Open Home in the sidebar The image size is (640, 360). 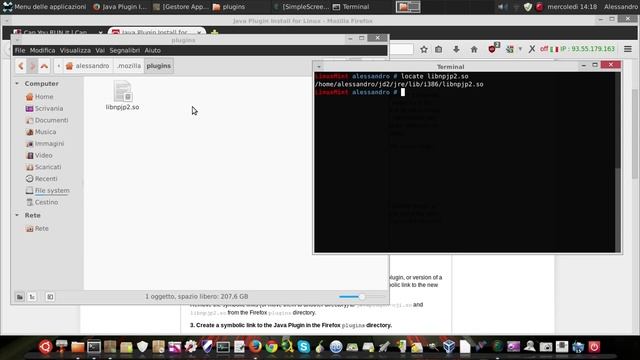pyautogui.click(x=40, y=97)
